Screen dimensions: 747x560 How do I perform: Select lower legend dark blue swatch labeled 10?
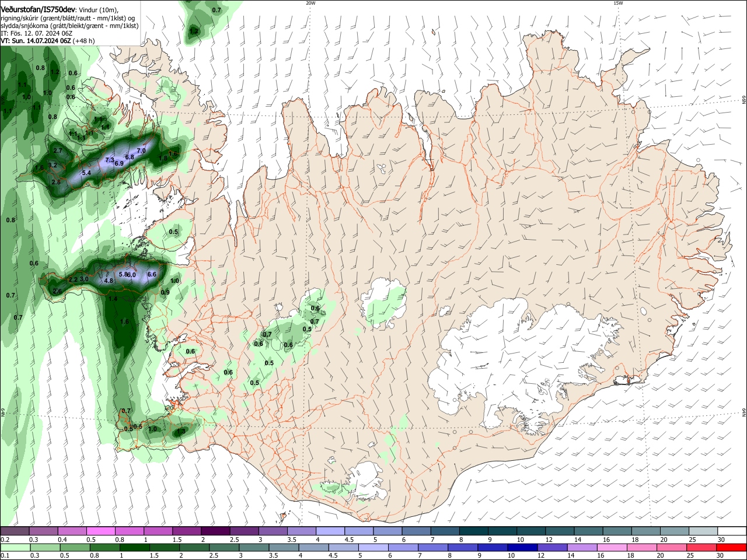522,547
